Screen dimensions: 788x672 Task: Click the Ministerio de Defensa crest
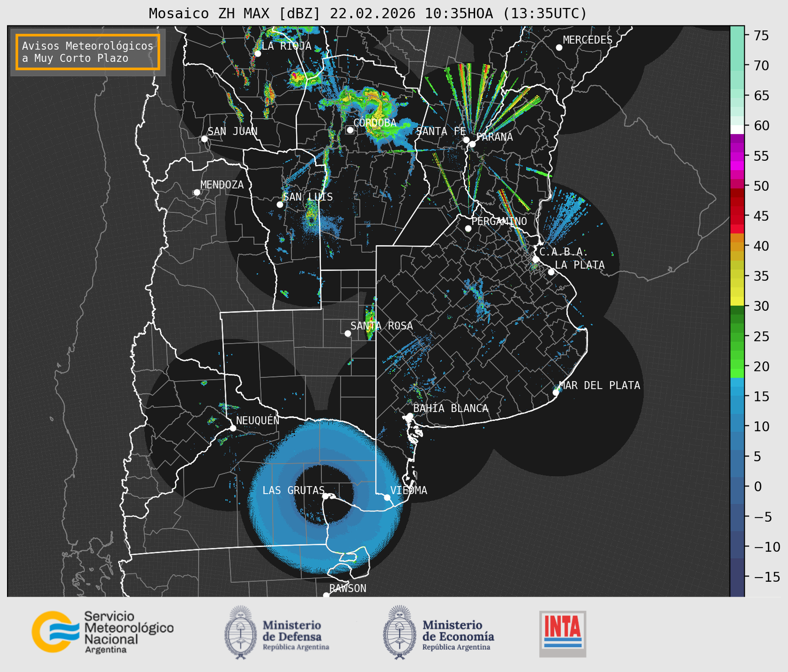click(241, 632)
